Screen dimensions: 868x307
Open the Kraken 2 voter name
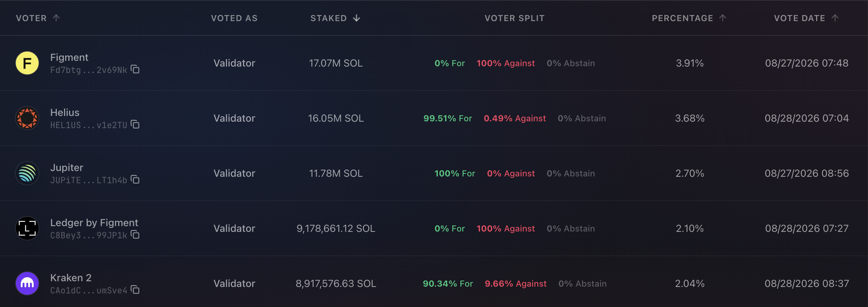coord(71,278)
